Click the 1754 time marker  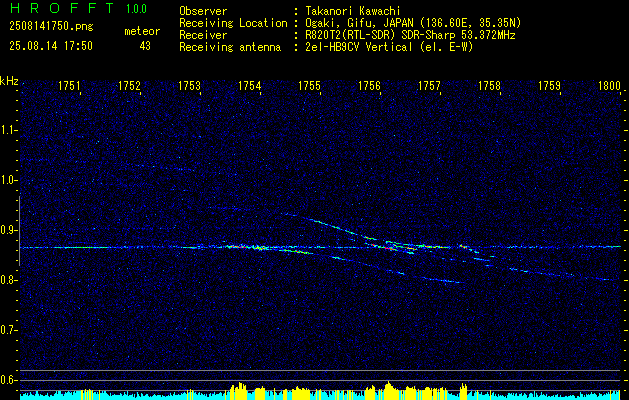tap(250, 86)
